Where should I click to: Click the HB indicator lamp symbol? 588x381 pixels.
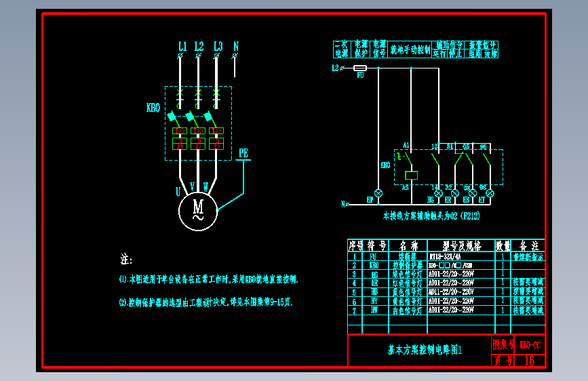coord(473,193)
